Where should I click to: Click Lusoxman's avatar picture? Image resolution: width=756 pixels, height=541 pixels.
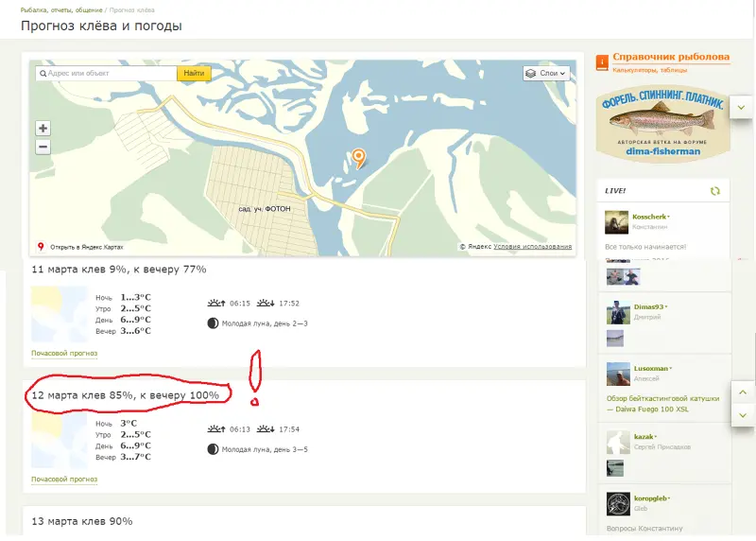[x=617, y=373]
